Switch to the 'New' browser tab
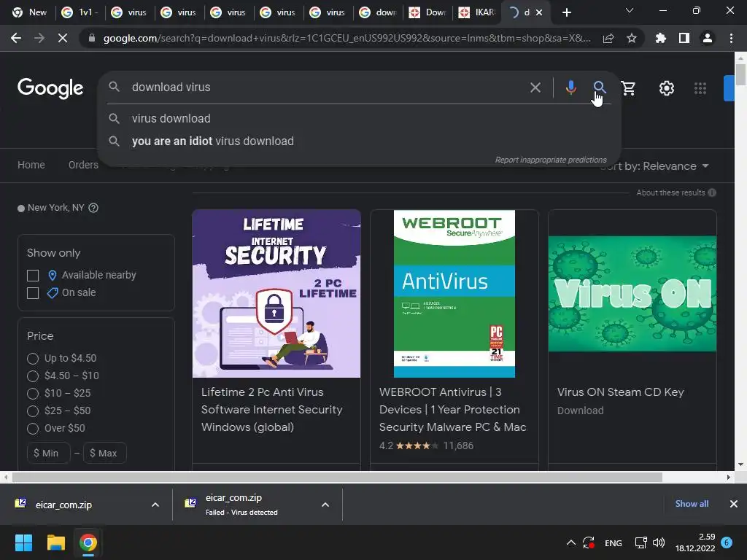747x560 pixels. pos(29,12)
